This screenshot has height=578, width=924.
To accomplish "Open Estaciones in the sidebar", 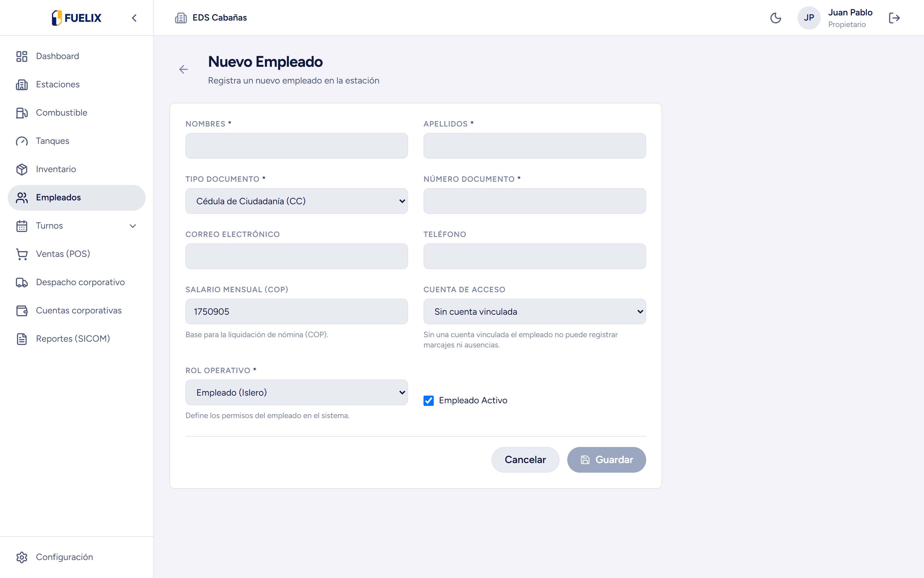I will pos(76,84).
